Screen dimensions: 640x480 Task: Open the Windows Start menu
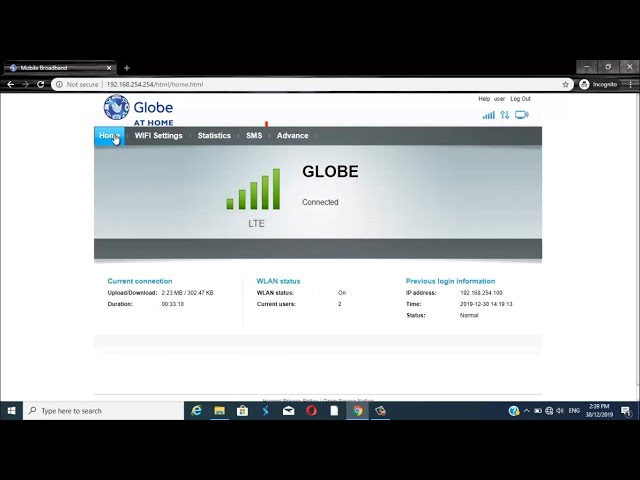11,411
